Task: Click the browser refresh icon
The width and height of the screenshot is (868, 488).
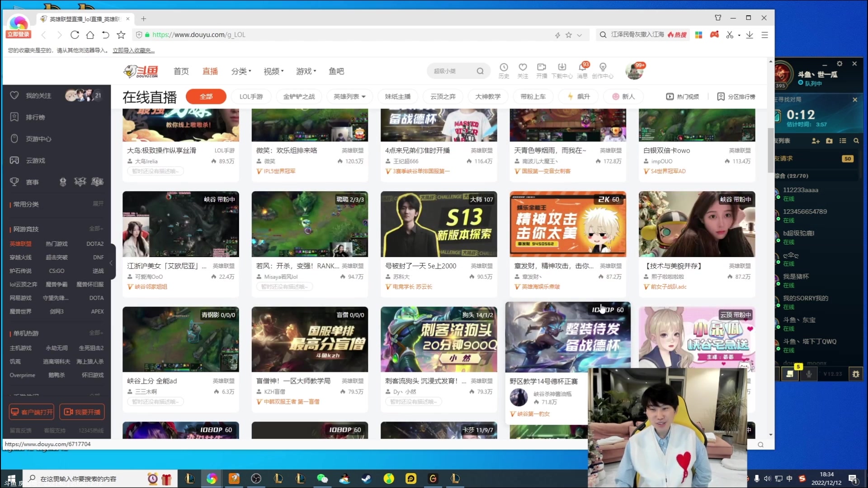Action: coord(75,35)
